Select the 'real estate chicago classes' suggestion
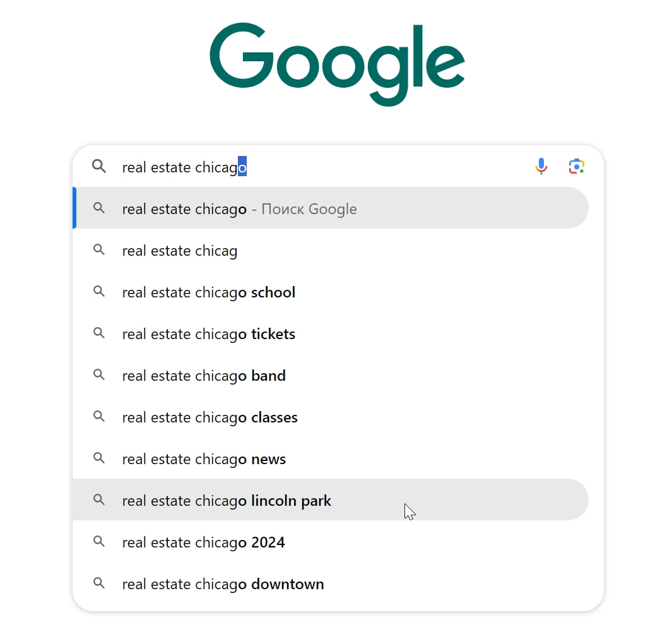The height and width of the screenshot is (634, 672). [209, 417]
